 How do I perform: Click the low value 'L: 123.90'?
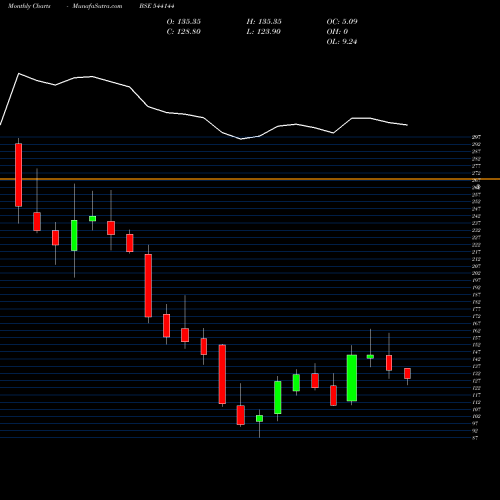[x=263, y=31]
